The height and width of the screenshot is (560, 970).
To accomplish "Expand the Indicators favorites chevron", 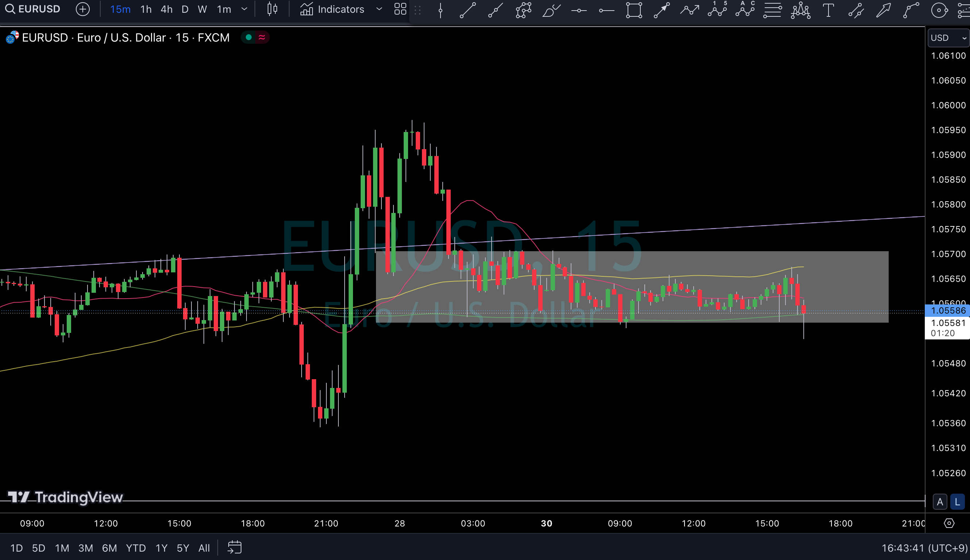I will (379, 9).
